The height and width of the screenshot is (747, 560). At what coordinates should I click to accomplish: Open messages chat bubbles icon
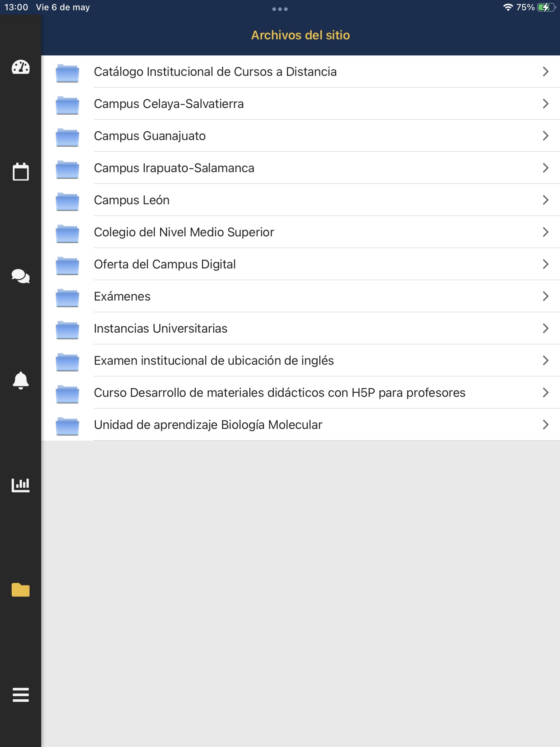pos(20,276)
